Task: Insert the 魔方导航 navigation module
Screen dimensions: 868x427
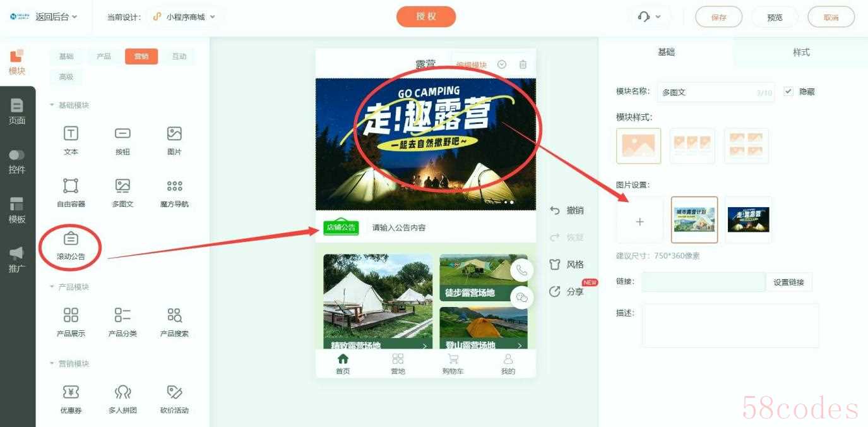Action: coord(174,186)
